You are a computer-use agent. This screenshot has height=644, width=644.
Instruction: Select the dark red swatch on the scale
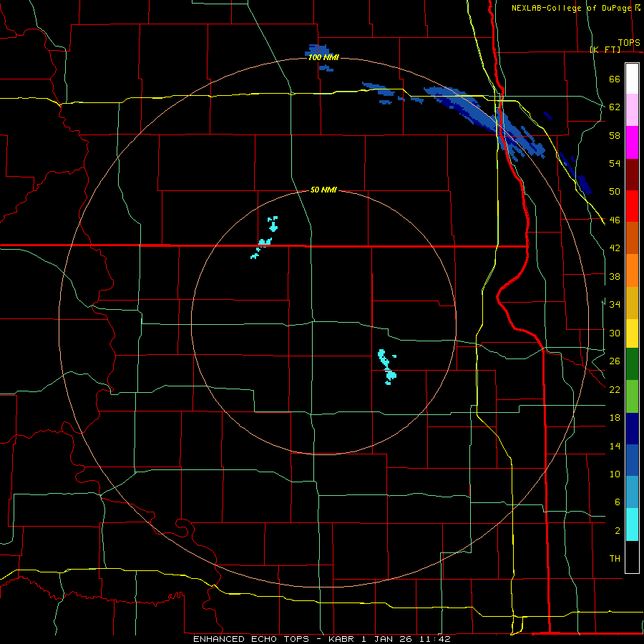tap(632, 175)
